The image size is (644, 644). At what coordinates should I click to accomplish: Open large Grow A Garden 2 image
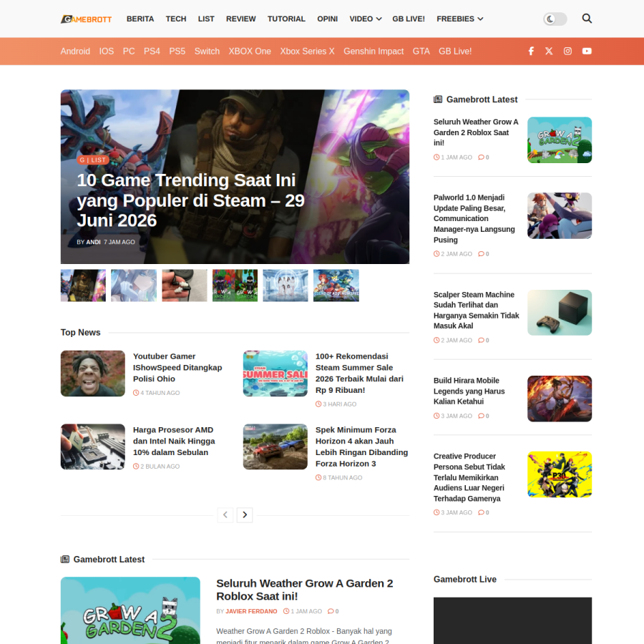(x=130, y=610)
